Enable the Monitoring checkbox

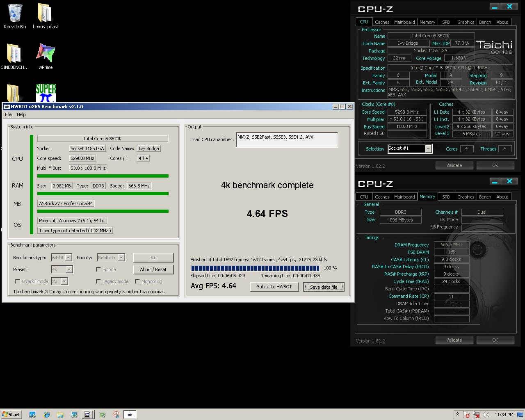pos(137,281)
